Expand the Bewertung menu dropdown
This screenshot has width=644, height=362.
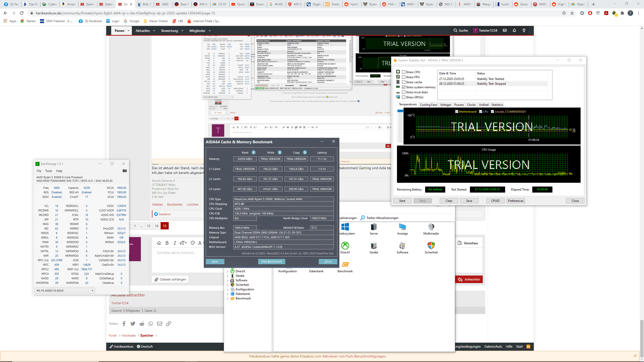click(182, 31)
